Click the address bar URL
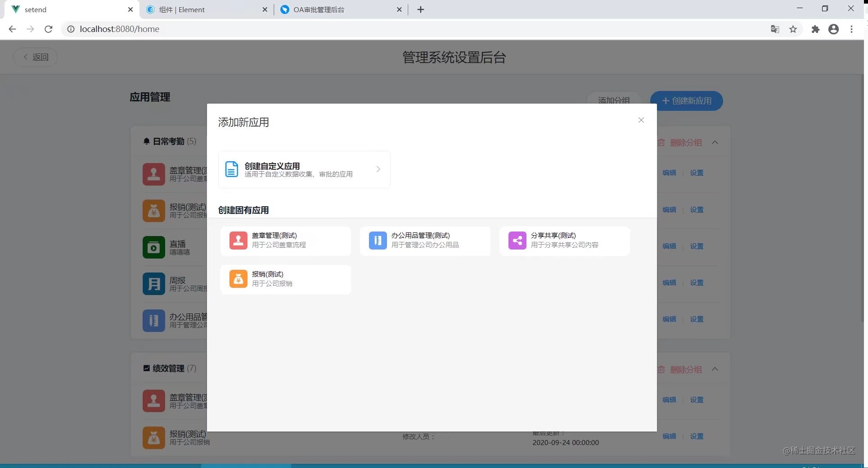 (120, 29)
